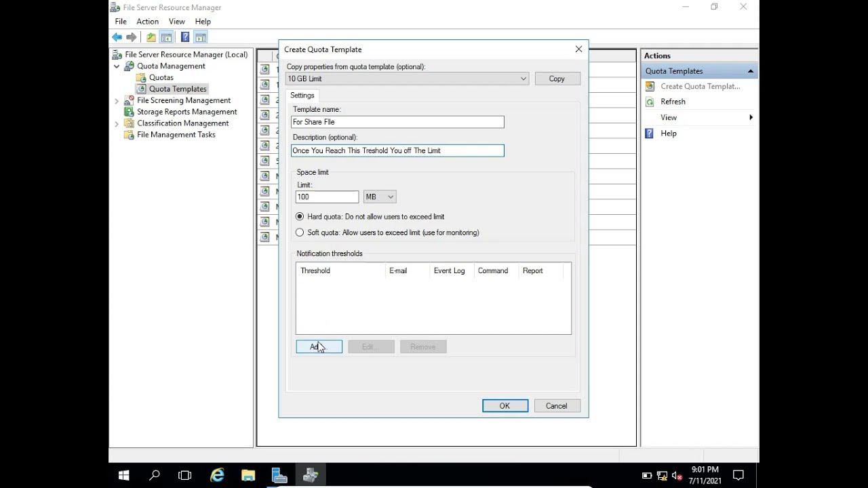Image resolution: width=868 pixels, height=488 pixels.
Task: Expand Classification Management node
Action: 117,123
